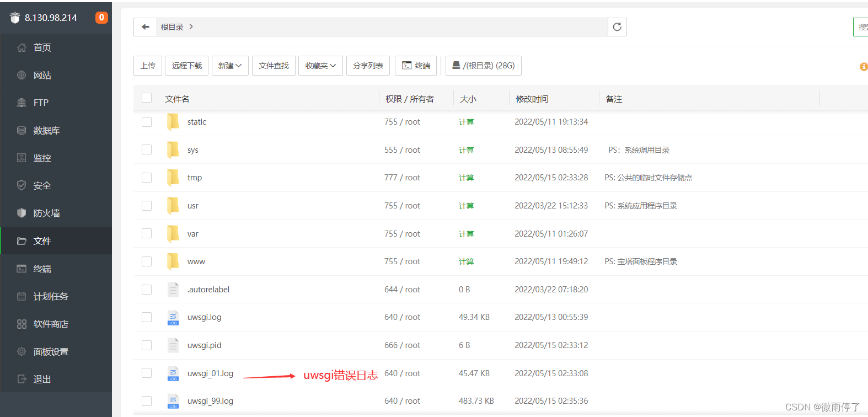Check the box for usr folder
868x417 pixels.
click(147, 206)
